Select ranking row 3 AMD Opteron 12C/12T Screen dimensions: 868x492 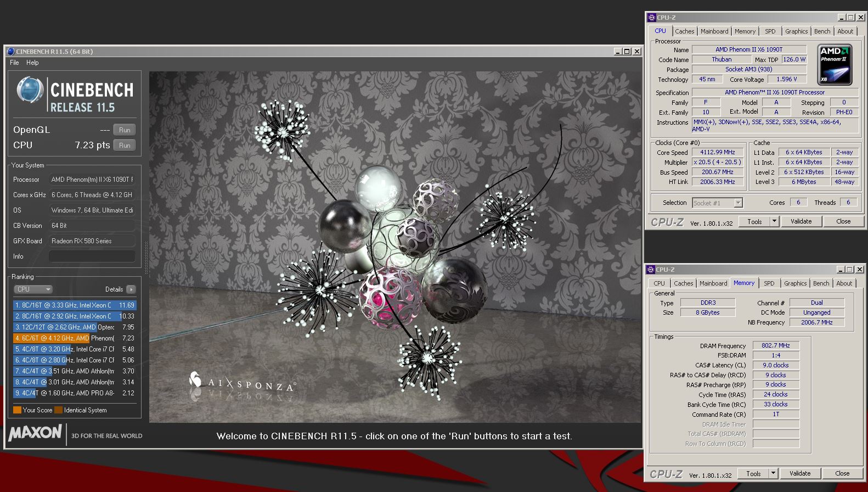coord(75,327)
